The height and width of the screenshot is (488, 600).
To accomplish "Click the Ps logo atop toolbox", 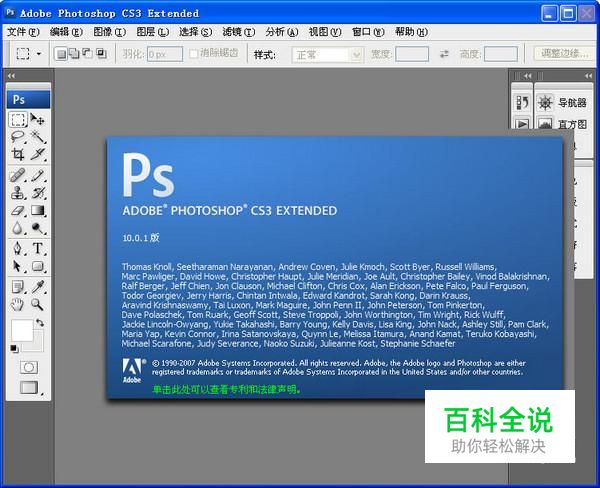I will (x=28, y=100).
